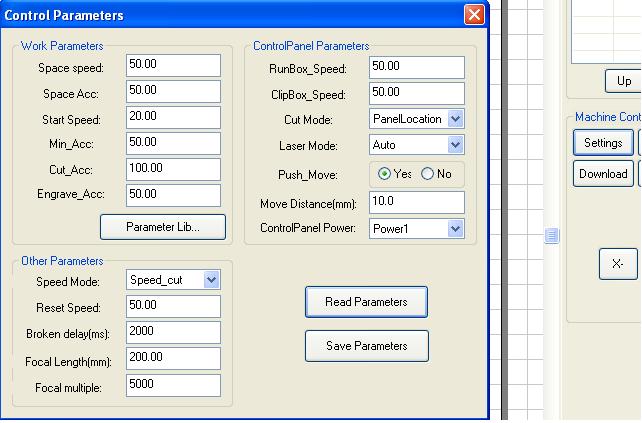642x423 pixels.
Task: Open the Cut Mode dropdown
Action: point(455,119)
